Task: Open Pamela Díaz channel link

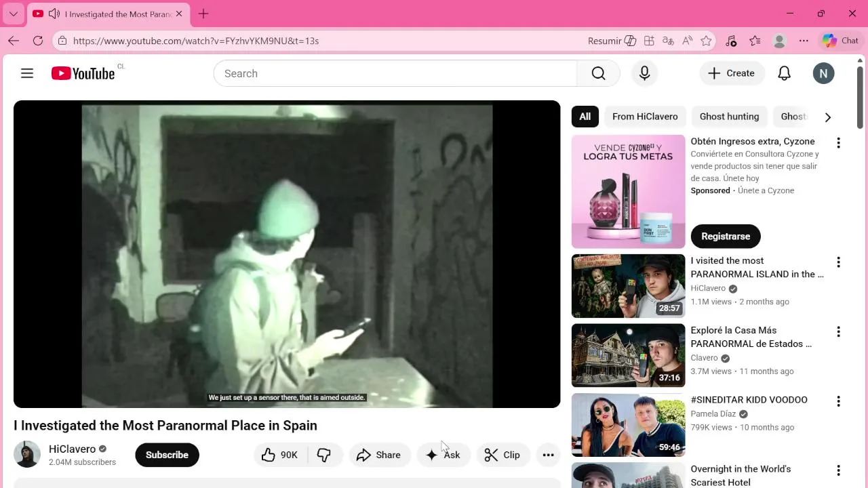Action: click(x=713, y=414)
